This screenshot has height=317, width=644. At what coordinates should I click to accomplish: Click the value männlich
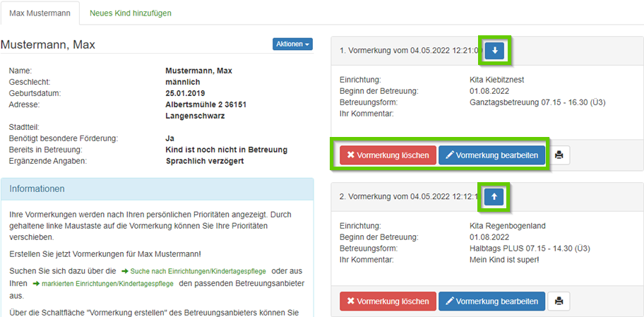pyautogui.click(x=183, y=82)
